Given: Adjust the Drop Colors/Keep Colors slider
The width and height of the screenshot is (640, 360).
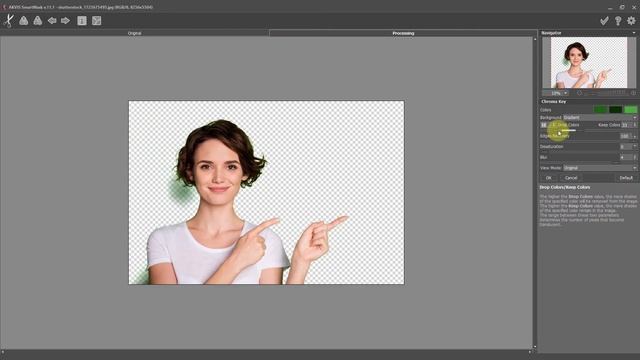Looking at the screenshot, I should (x=588, y=130).
